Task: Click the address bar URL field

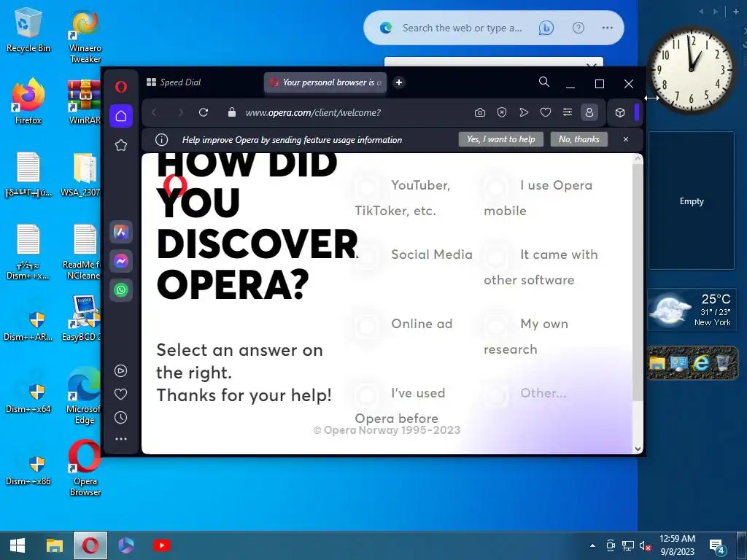Action: point(313,112)
